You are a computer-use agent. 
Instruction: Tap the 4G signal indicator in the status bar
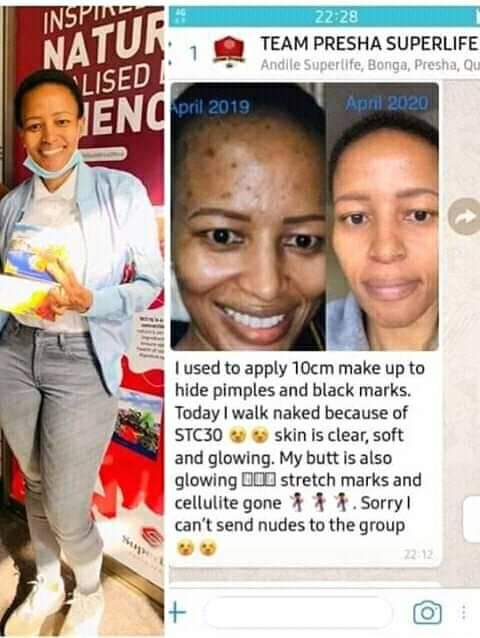coord(182,16)
